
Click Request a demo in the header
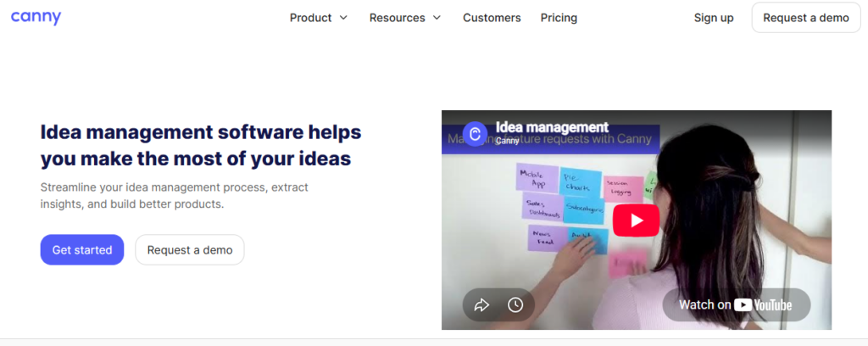(806, 18)
